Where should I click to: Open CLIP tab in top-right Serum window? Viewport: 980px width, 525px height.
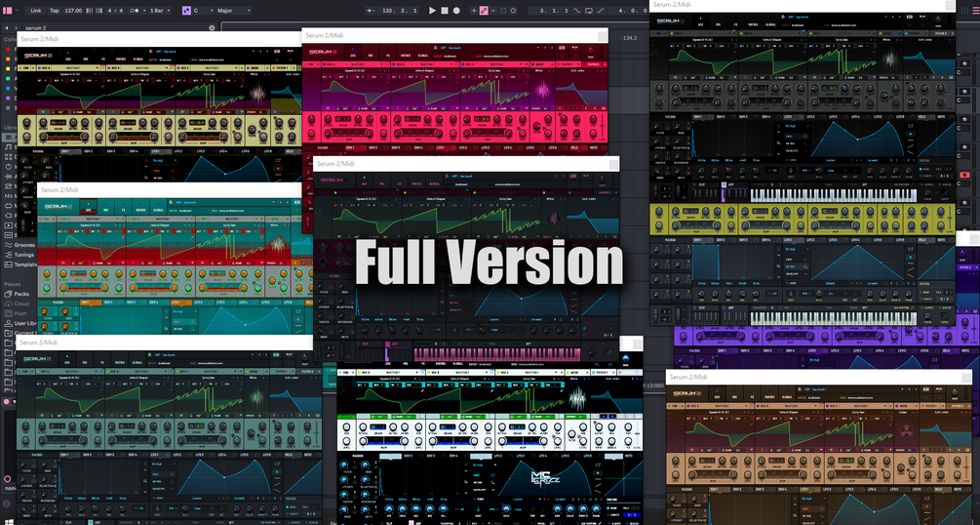(x=702, y=184)
